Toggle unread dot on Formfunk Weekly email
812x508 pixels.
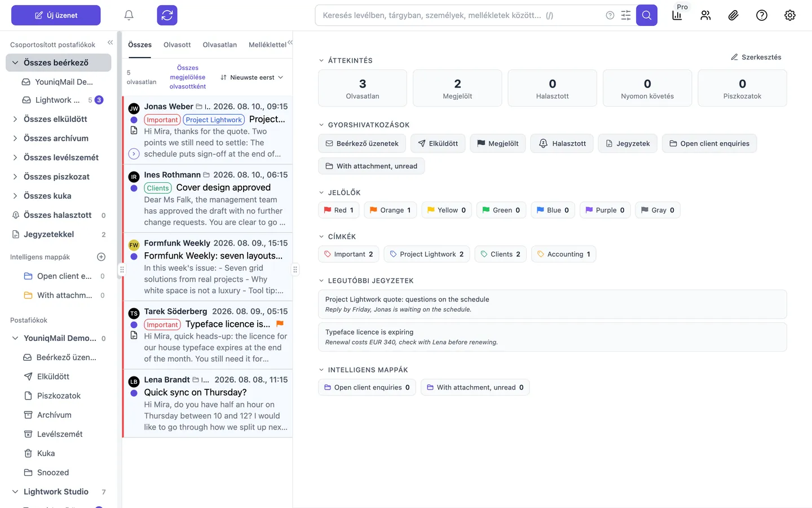(x=134, y=256)
